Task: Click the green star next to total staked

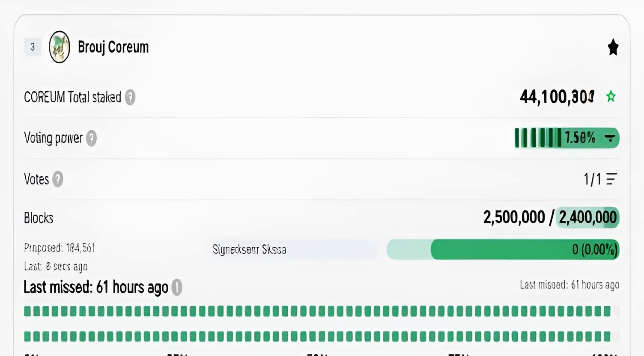Action: click(x=611, y=97)
